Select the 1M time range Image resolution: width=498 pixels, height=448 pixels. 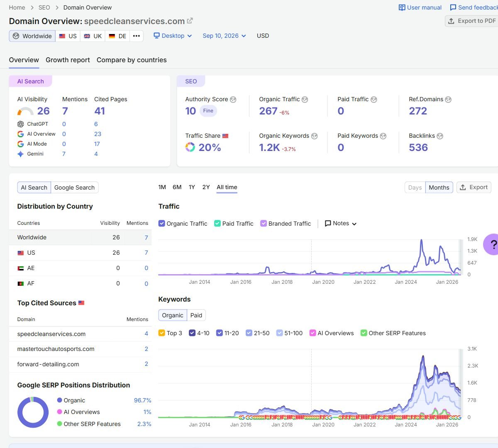[162, 187]
